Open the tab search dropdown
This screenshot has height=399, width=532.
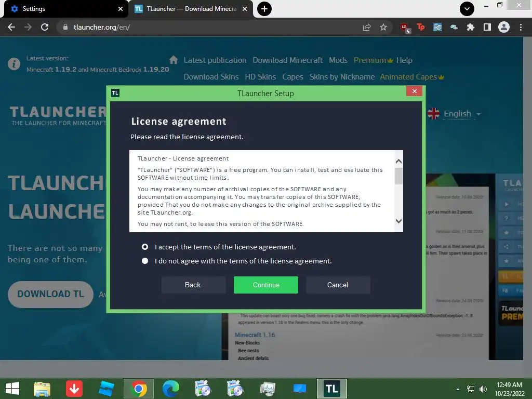click(467, 9)
